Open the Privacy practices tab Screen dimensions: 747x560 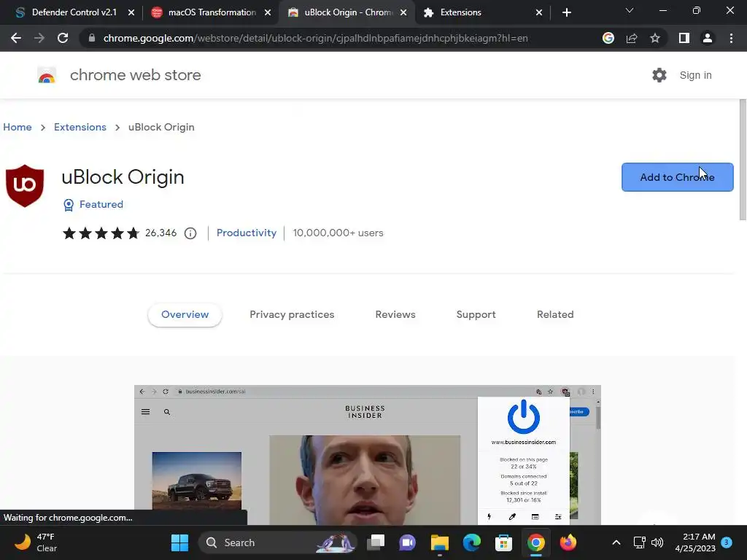point(292,315)
